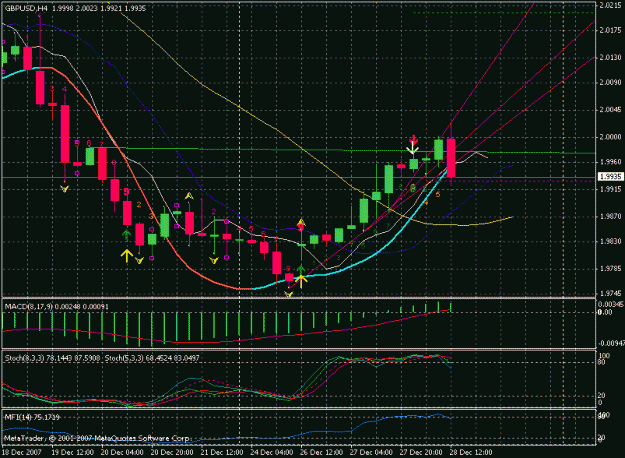Click the 2.0175 price axis label
This screenshot has height=458, width=625.
(x=610, y=30)
